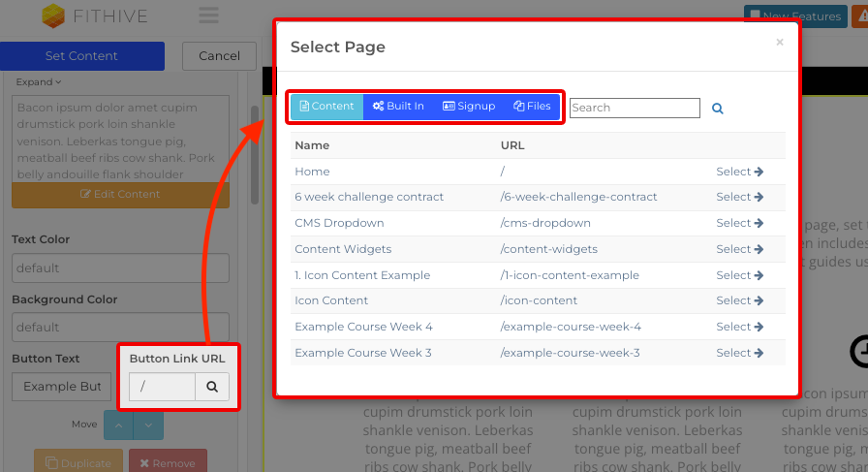Click the Button Link URL search icon
This screenshot has height=472, width=868.
(x=212, y=386)
